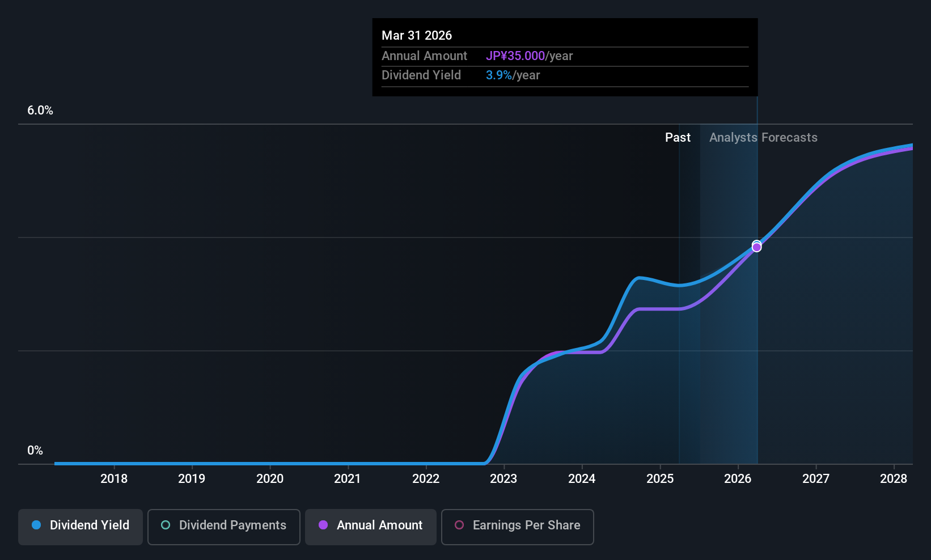Screen dimensions: 931x560
Task: Click the teal Dividend Payments legend circle
Action: point(166,525)
